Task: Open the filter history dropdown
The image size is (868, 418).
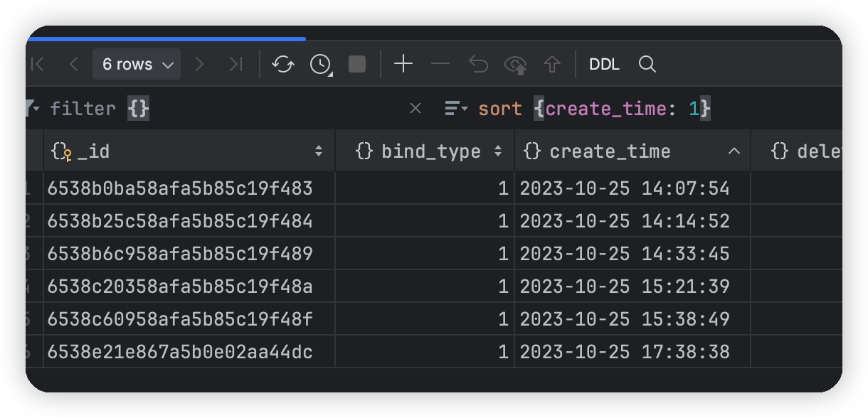Action: pyautogui.click(x=32, y=108)
